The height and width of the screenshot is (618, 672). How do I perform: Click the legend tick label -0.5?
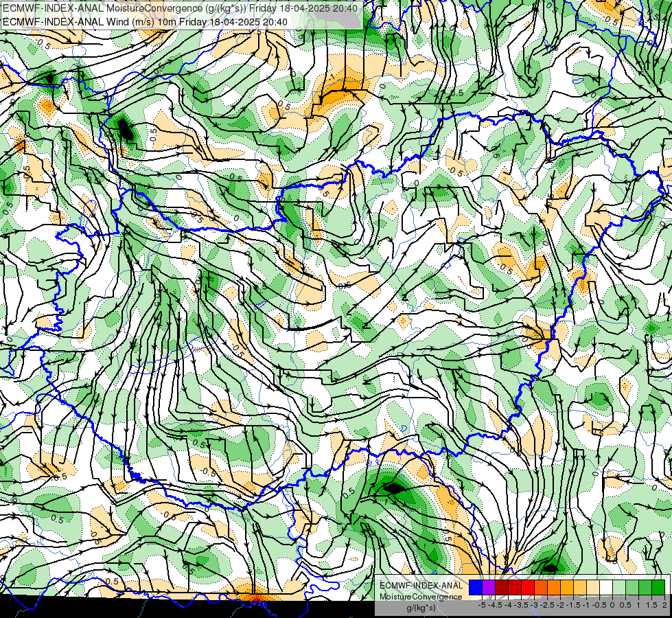coord(599,605)
